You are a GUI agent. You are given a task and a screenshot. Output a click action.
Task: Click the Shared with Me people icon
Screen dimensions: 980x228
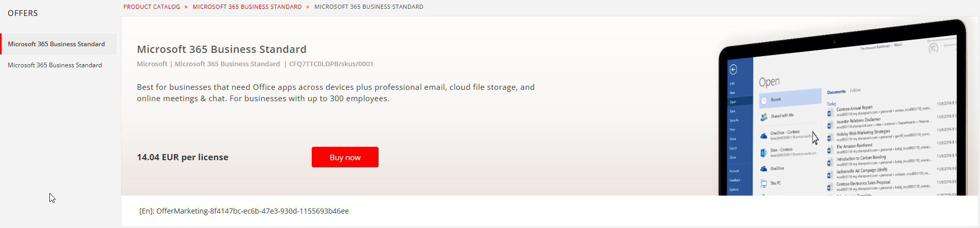tap(764, 117)
